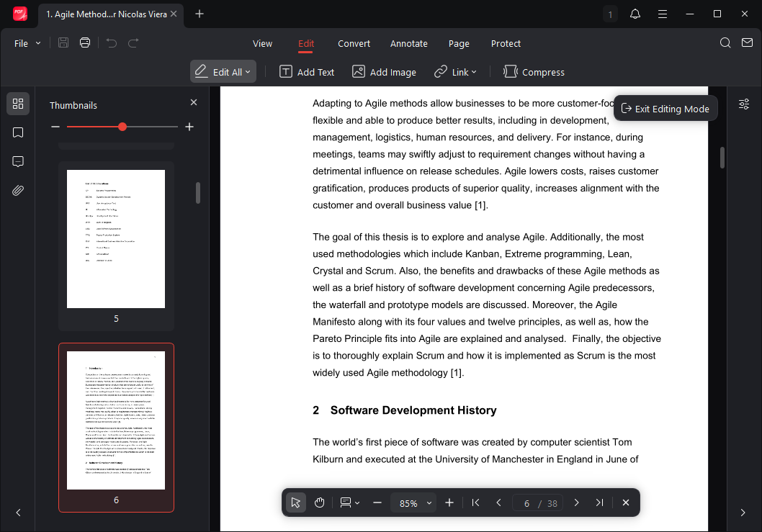The height and width of the screenshot is (532, 762).
Task: Click the notification bell icon
Action: (x=635, y=14)
